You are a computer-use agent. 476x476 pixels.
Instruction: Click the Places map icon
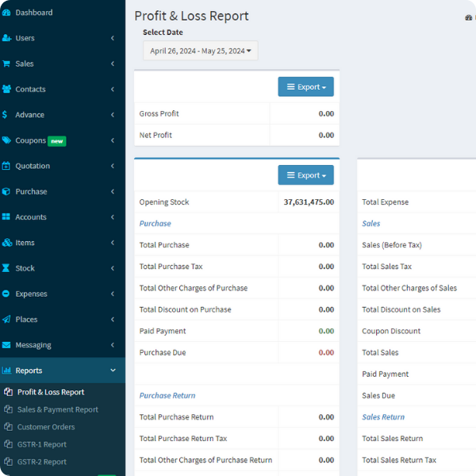(7, 320)
